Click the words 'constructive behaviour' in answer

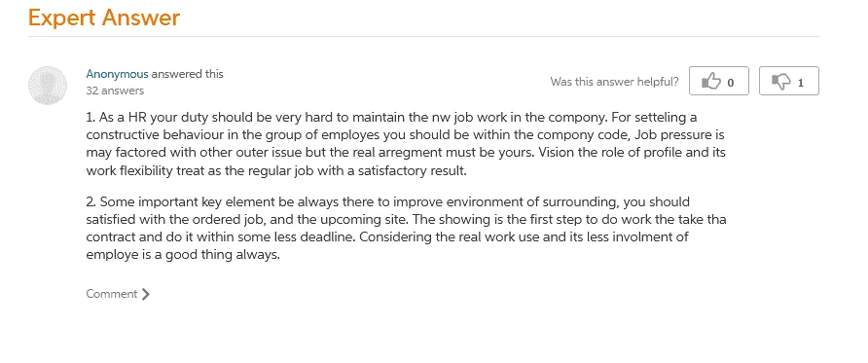tap(147, 135)
